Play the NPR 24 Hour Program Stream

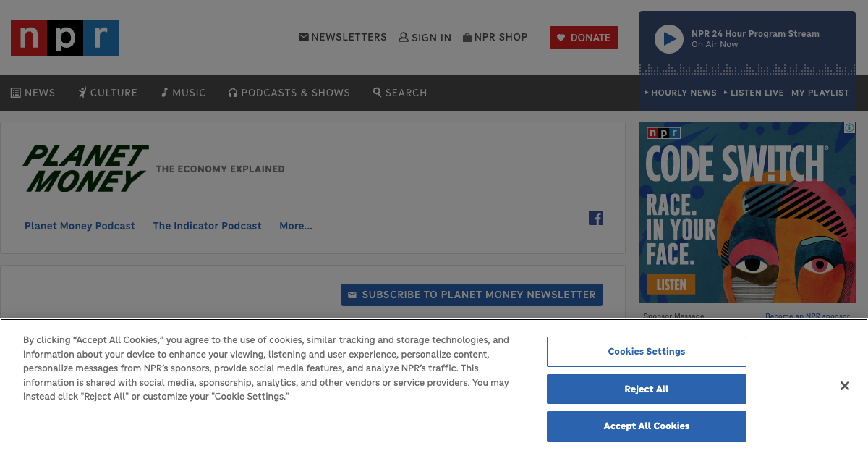(668, 39)
